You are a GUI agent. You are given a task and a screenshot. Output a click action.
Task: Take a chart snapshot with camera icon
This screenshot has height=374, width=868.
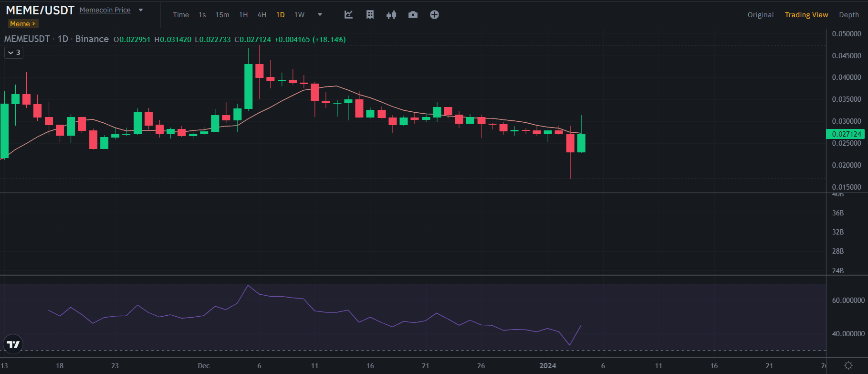[x=413, y=15]
